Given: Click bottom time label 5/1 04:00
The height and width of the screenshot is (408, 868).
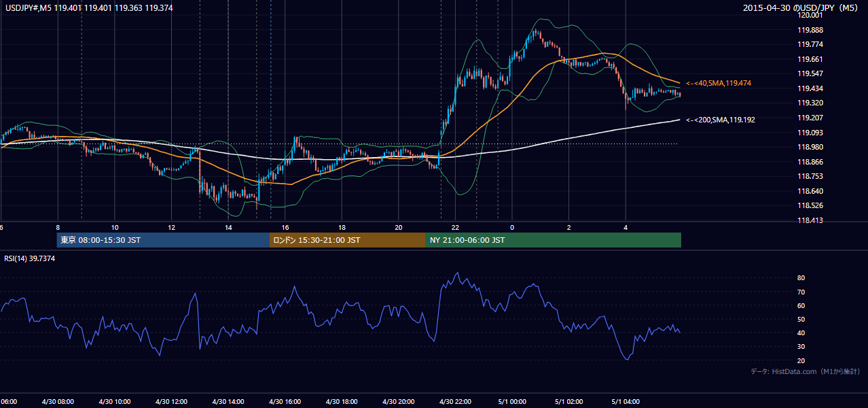Looking at the screenshot, I should pyautogui.click(x=626, y=402).
